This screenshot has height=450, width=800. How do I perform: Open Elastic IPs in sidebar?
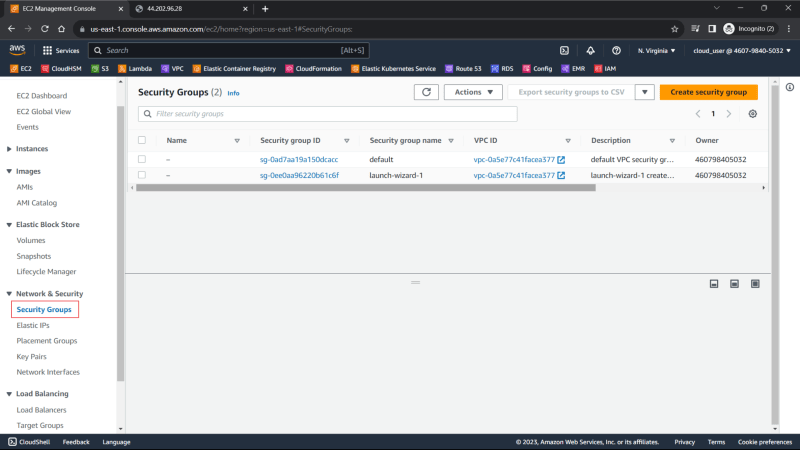[33, 326]
